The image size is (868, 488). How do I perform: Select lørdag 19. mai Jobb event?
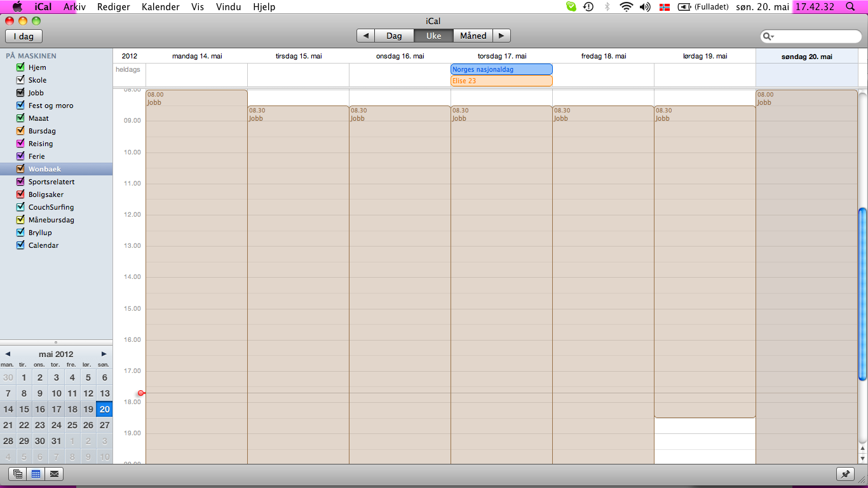[705, 262]
